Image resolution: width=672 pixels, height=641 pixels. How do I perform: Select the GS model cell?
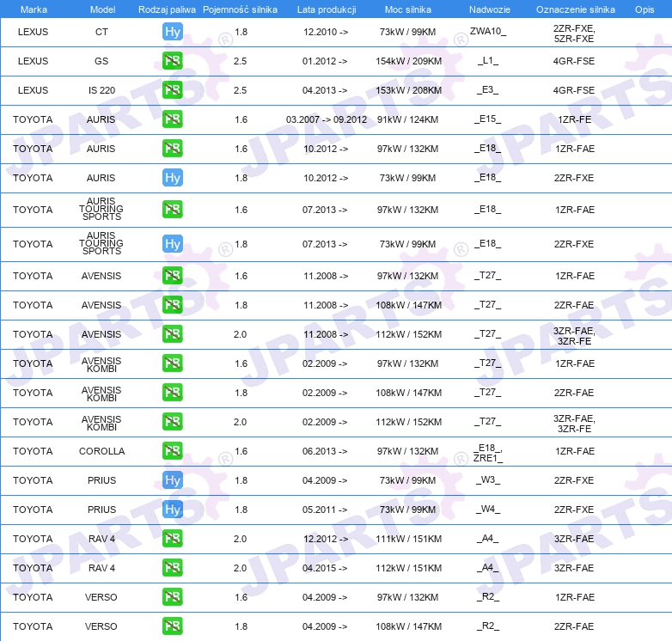(x=101, y=61)
